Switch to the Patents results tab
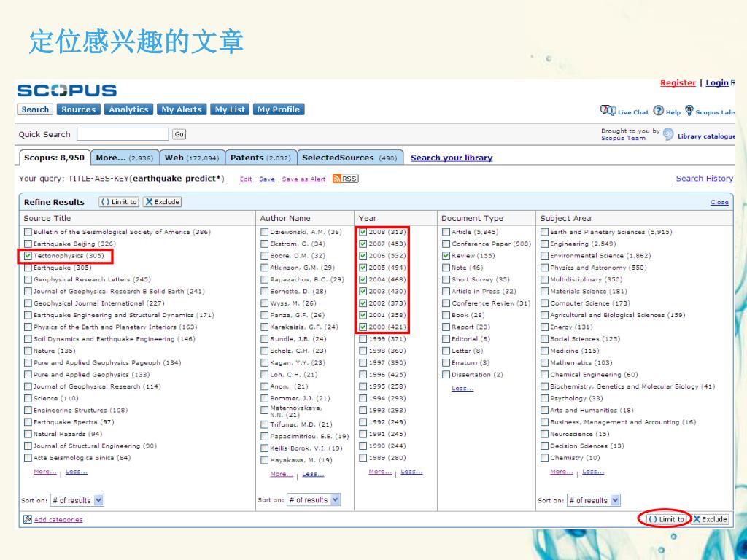 click(260, 157)
